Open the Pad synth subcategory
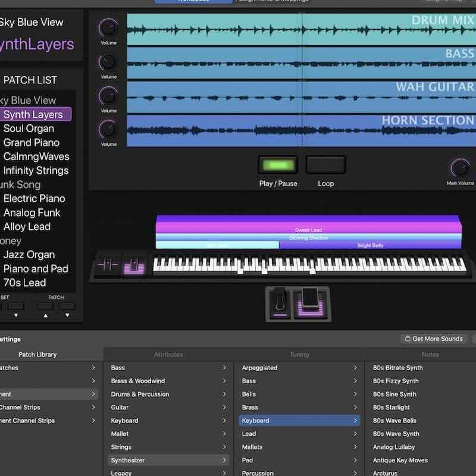Viewport: 476px width, 476px height. (x=299, y=460)
